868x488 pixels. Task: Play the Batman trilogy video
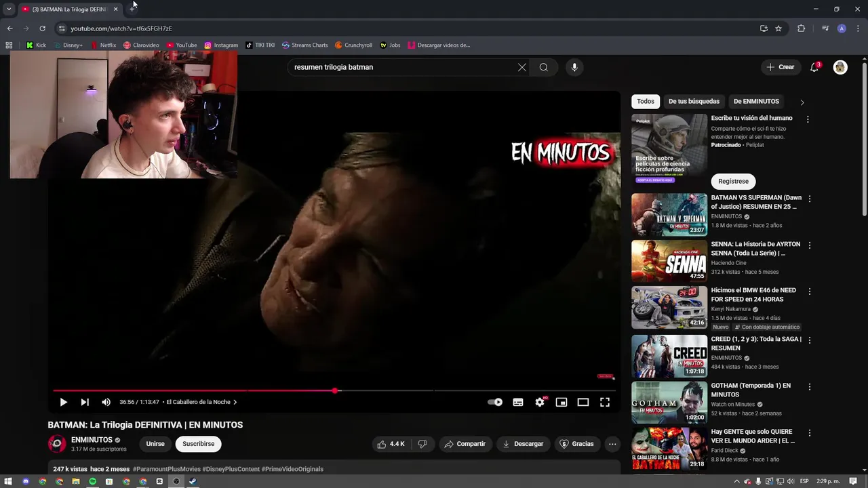coord(63,402)
